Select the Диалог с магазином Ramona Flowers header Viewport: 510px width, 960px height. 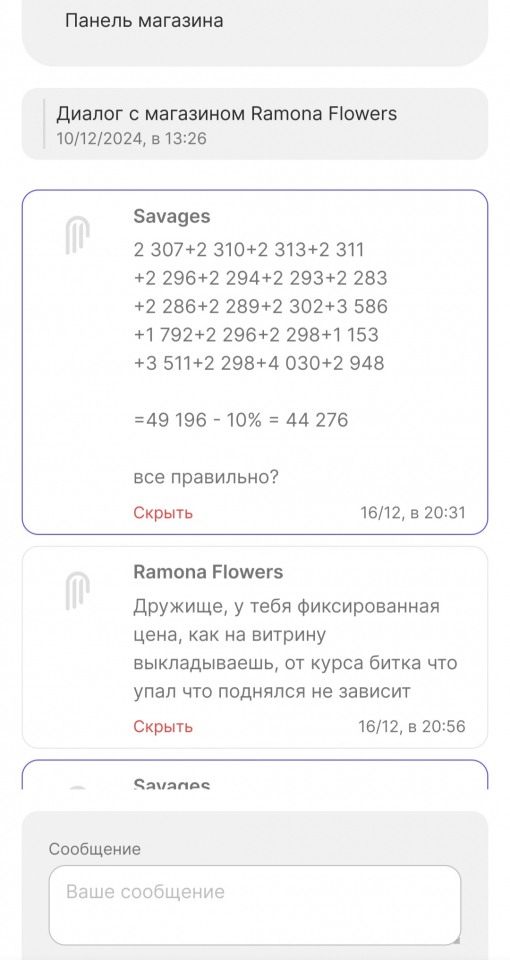tap(227, 114)
